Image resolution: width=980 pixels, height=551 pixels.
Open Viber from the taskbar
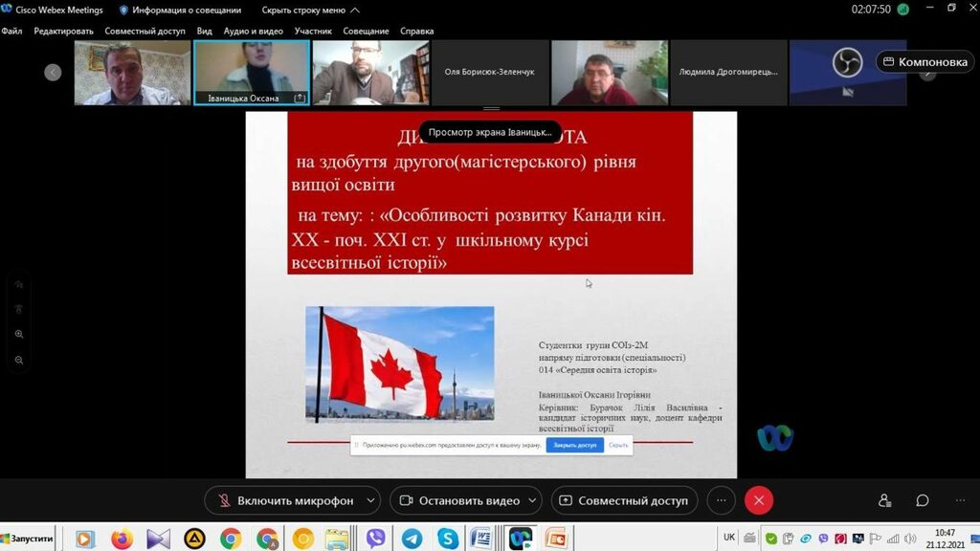coord(376,539)
